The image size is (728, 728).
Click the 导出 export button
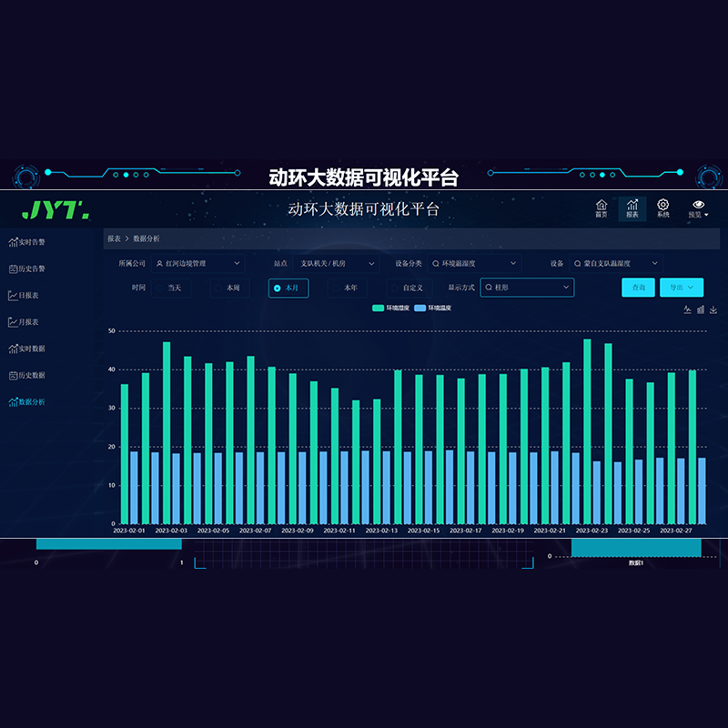point(681,288)
